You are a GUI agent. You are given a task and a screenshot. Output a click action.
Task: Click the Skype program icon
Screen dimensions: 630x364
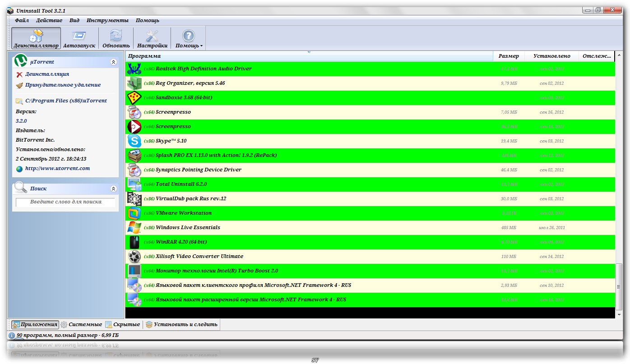point(134,141)
